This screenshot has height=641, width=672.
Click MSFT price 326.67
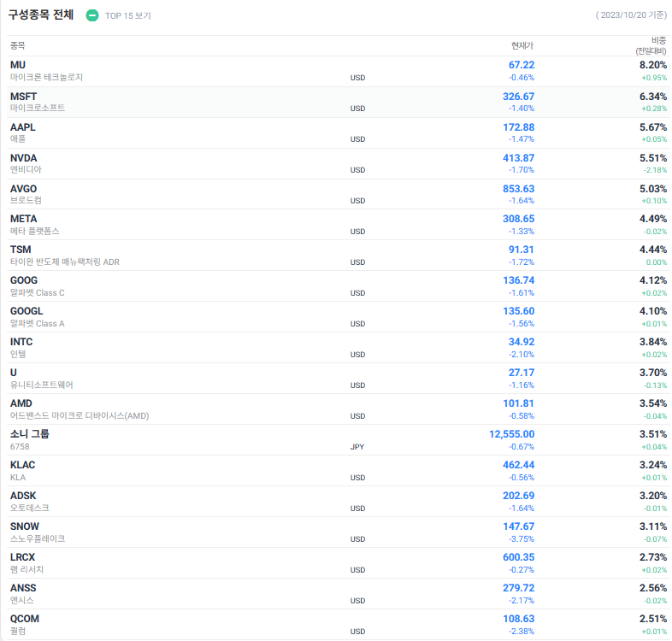point(519,97)
